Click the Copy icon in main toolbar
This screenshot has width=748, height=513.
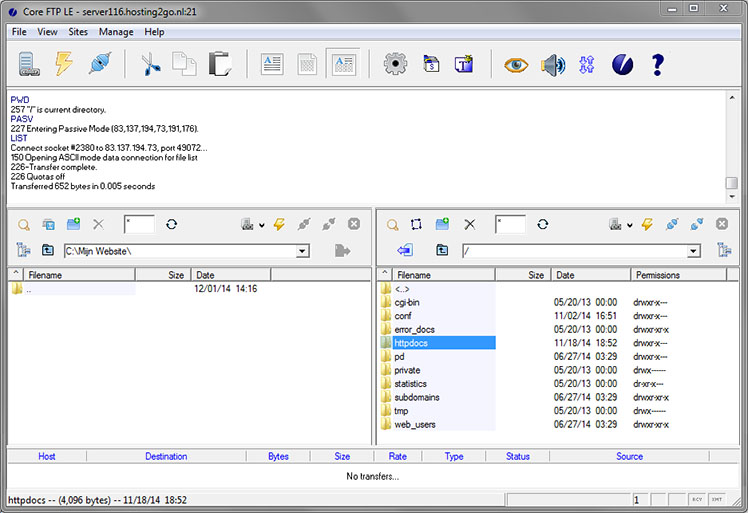[184, 64]
